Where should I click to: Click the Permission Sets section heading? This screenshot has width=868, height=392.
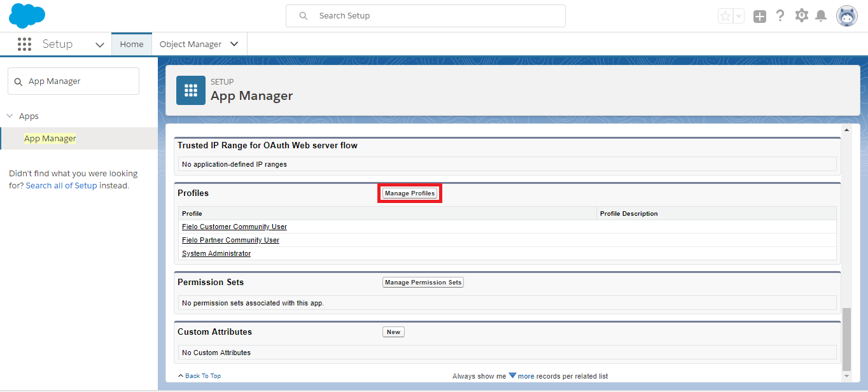(211, 282)
